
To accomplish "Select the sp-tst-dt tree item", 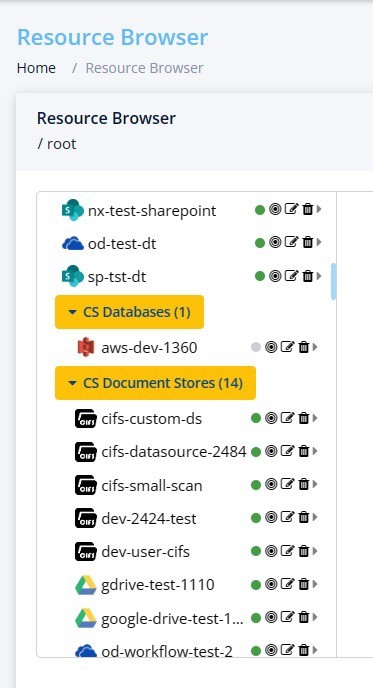I will (117, 277).
